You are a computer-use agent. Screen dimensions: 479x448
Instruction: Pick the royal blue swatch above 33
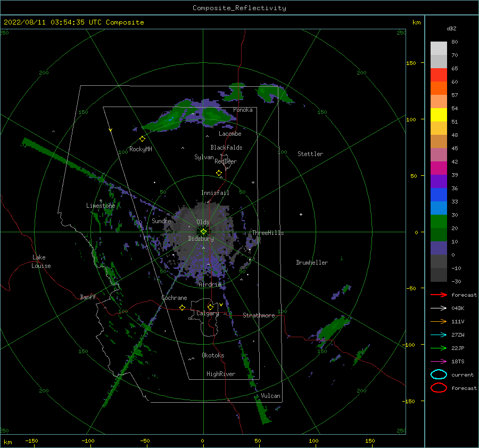[439, 194]
